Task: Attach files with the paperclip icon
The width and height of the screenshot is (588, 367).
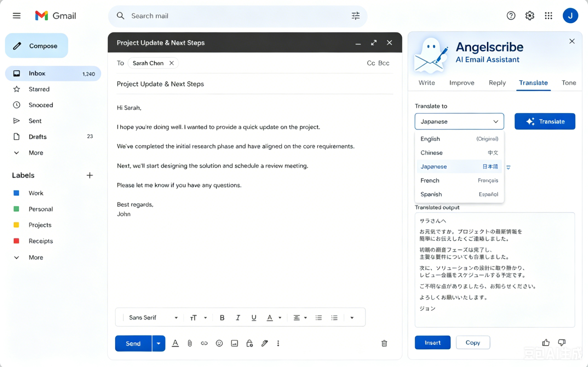Action: click(x=190, y=343)
